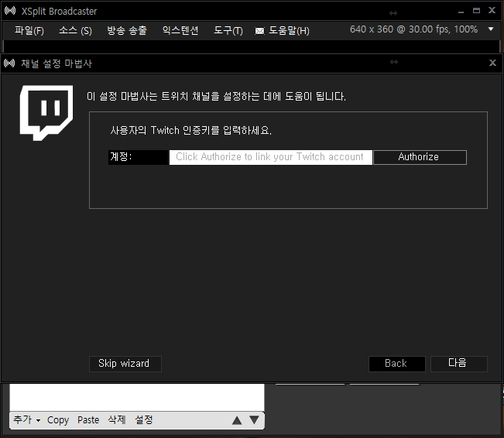Screen dimensions: 504x438
Task: Open the 방송 송출 menu
Action: coord(127,31)
